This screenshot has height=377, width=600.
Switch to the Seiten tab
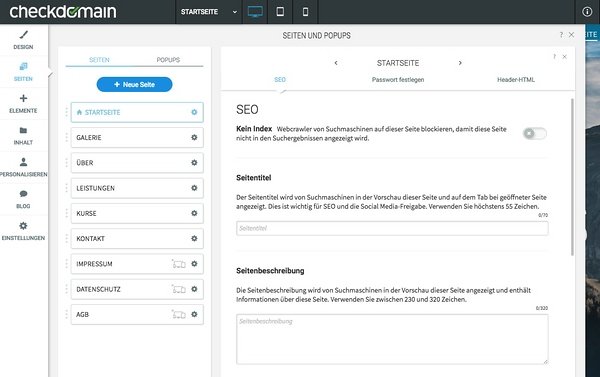click(x=99, y=60)
